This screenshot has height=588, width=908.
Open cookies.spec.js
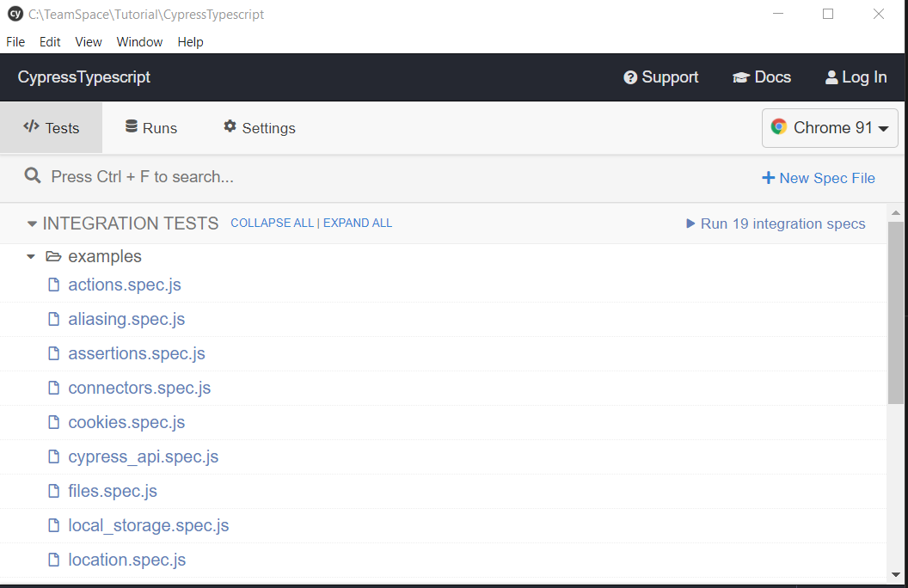[x=126, y=422]
